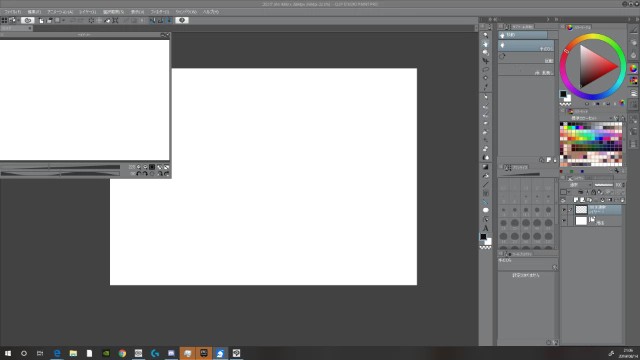Click the Brush Size panel tab

[517, 167]
